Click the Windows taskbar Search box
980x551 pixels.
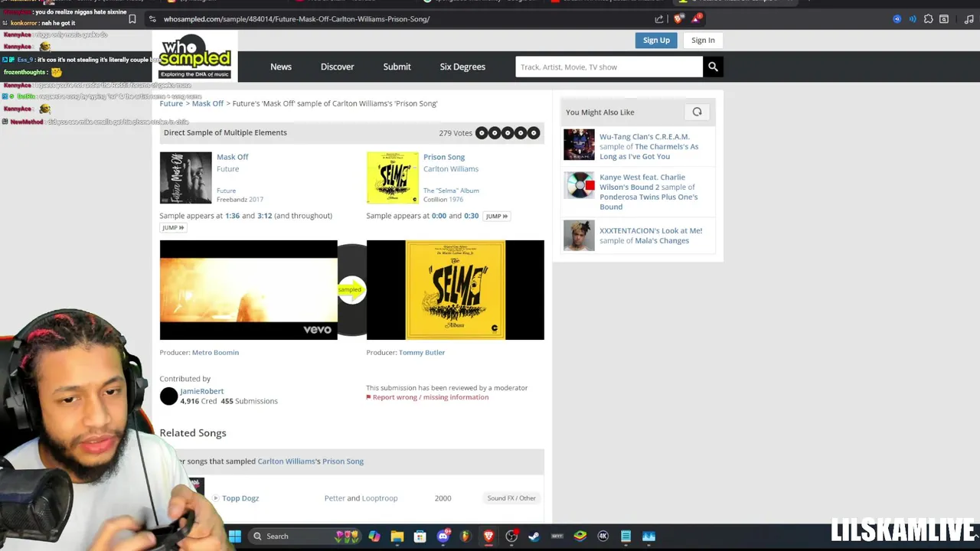pyautogui.click(x=305, y=536)
